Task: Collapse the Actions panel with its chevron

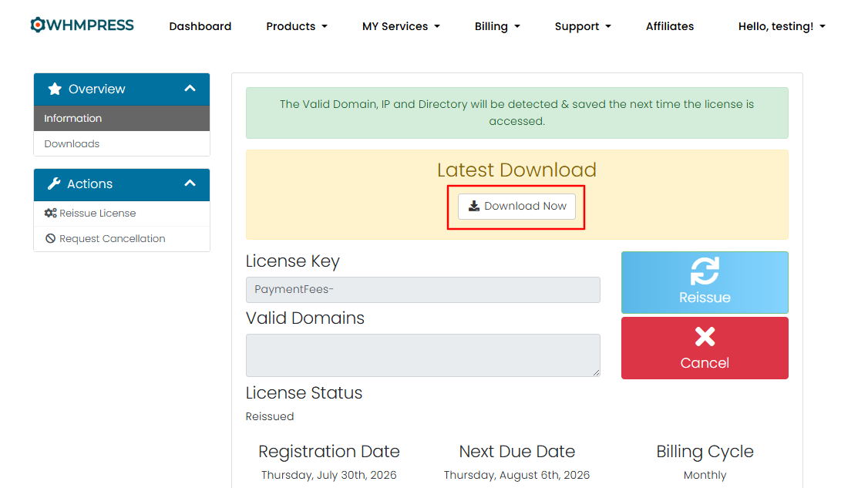Action: 190,183
